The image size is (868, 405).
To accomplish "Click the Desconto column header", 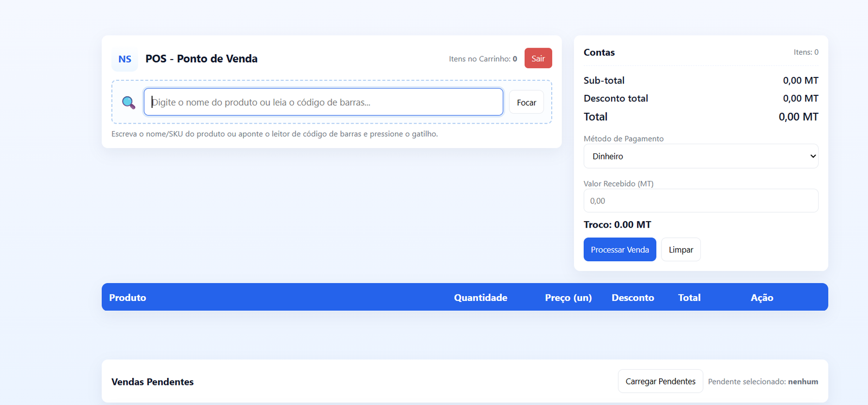I will point(633,298).
